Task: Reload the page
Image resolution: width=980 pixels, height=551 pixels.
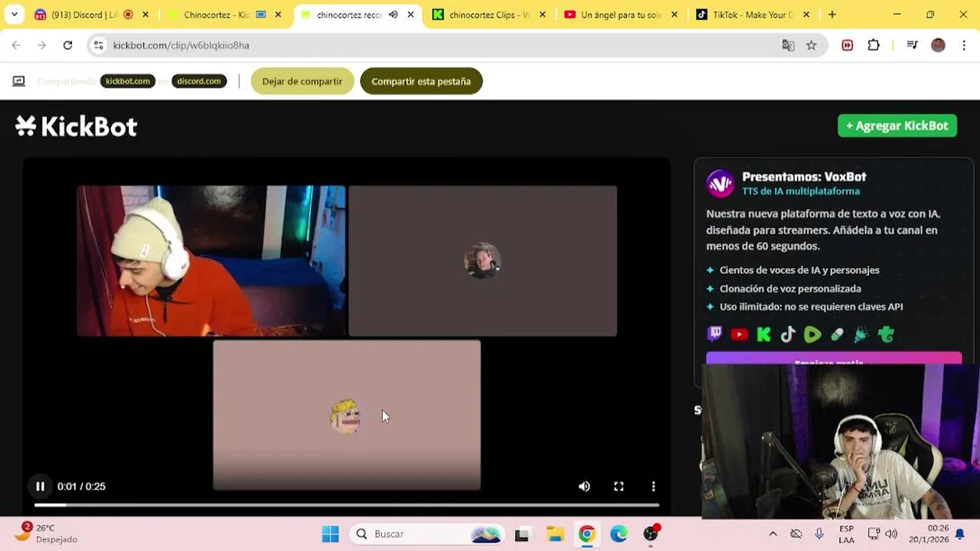Action: pyautogui.click(x=67, y=45)
